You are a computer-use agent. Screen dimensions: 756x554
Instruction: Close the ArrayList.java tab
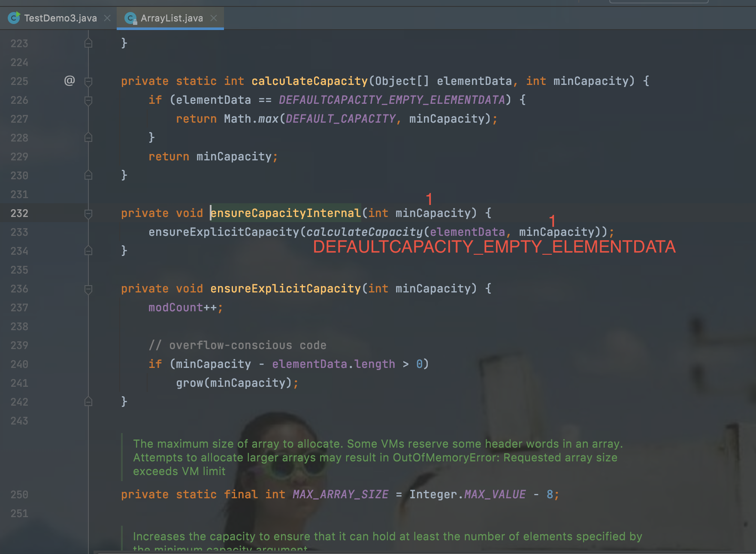click(214, 18)
